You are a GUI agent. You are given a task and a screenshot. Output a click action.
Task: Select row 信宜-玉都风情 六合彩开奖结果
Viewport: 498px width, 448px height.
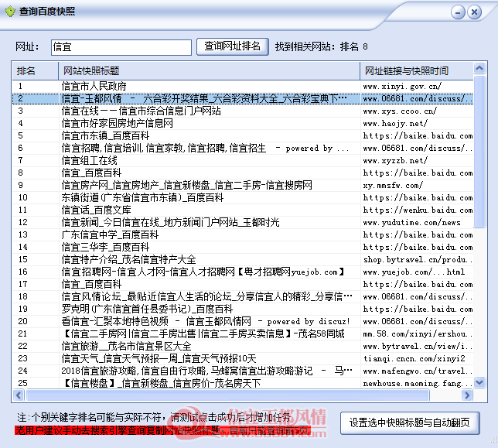(x=243, y=98)
